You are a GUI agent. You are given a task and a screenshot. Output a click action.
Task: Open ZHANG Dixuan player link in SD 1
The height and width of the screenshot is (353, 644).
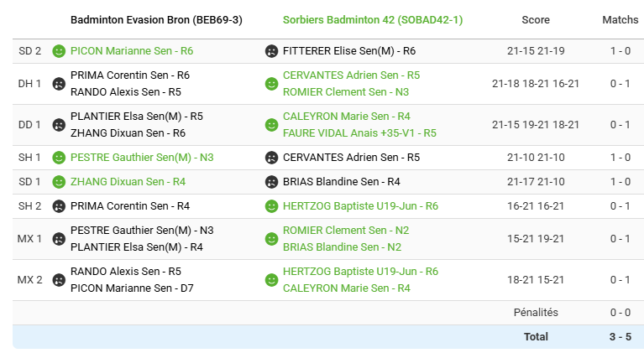pos(128,182)
